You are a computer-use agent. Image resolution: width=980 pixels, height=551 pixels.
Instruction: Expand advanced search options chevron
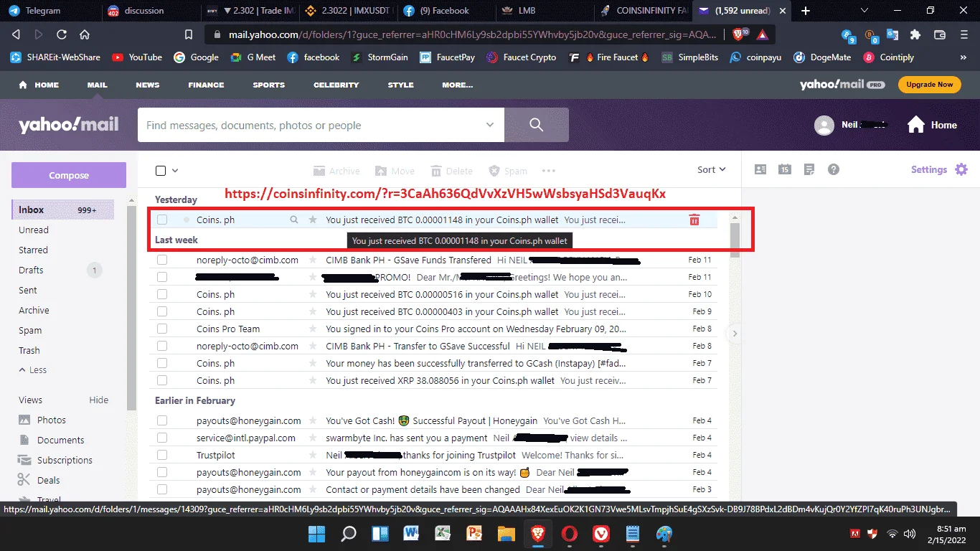tap(490, 125)
